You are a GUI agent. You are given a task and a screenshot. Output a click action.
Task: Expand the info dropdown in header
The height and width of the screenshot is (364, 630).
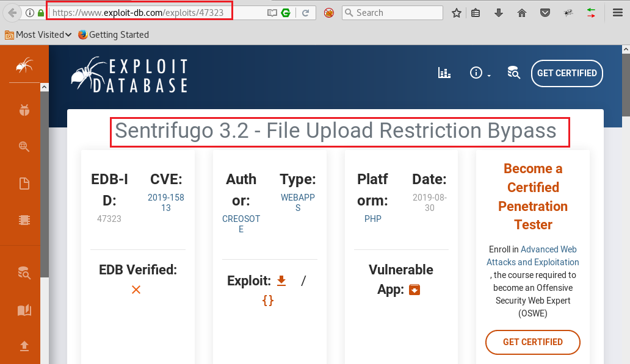tap(480, 73)
